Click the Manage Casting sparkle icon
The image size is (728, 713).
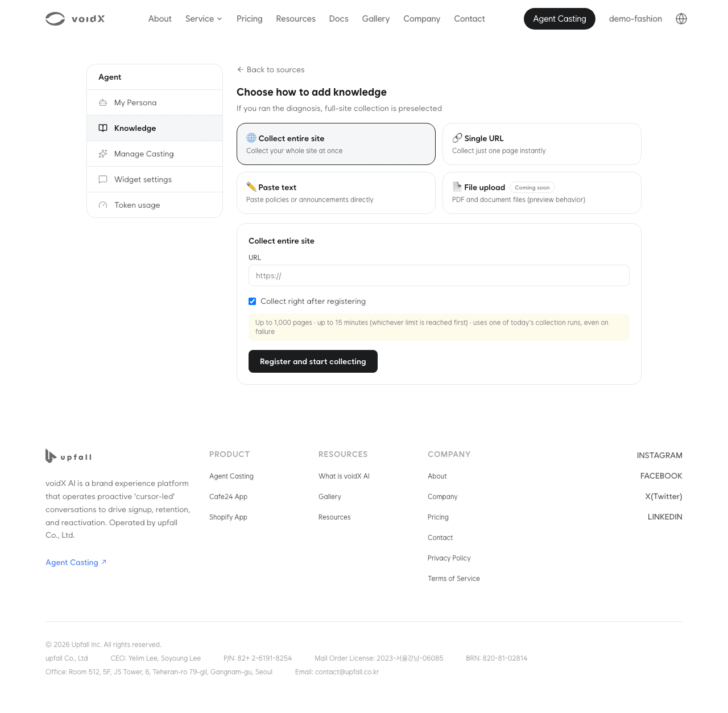(103, 154)
